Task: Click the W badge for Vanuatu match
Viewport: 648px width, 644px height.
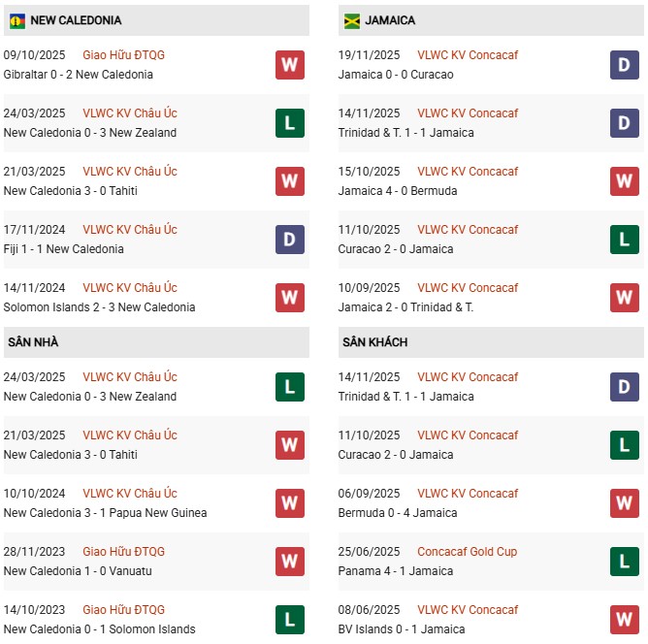Action: 289,562
